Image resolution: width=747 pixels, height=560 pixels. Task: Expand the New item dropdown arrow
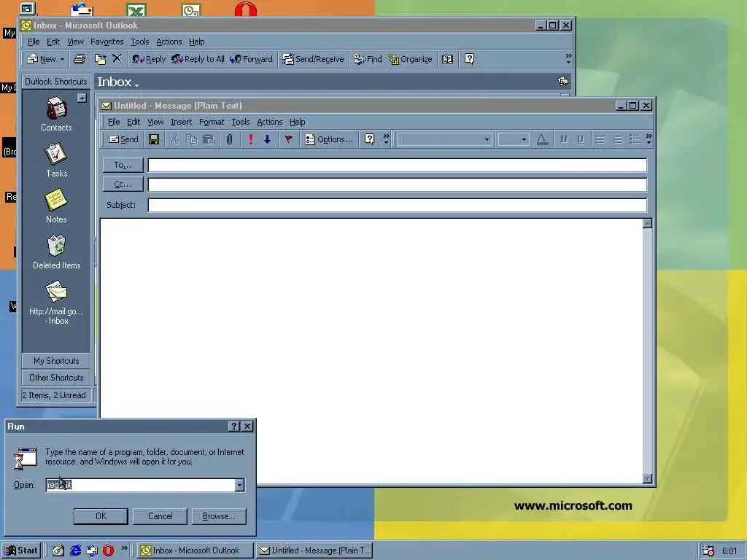point(62,60)
